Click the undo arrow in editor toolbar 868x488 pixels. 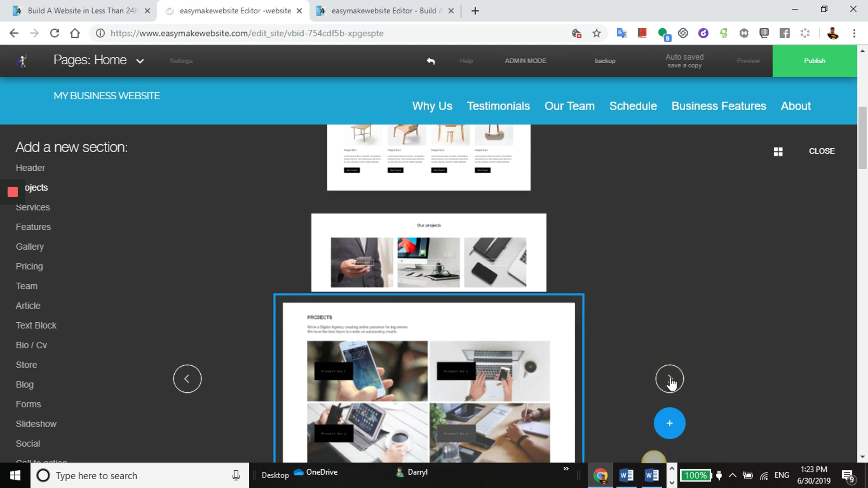pos(430,61)
